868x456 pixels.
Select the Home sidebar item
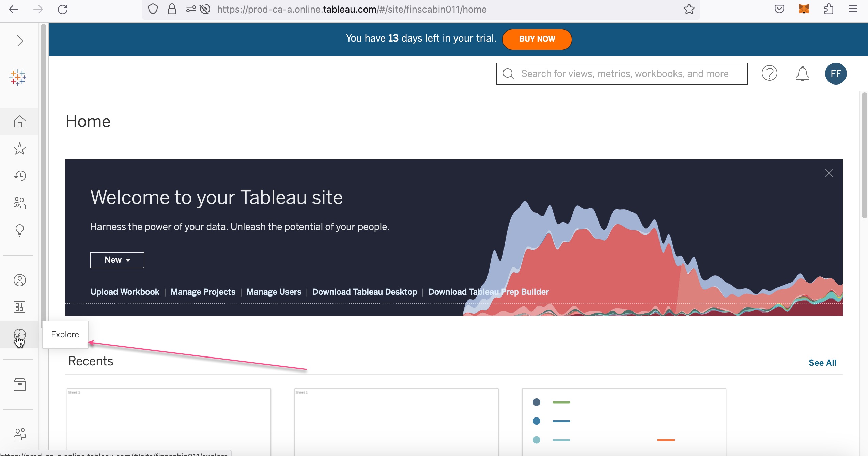19,121
